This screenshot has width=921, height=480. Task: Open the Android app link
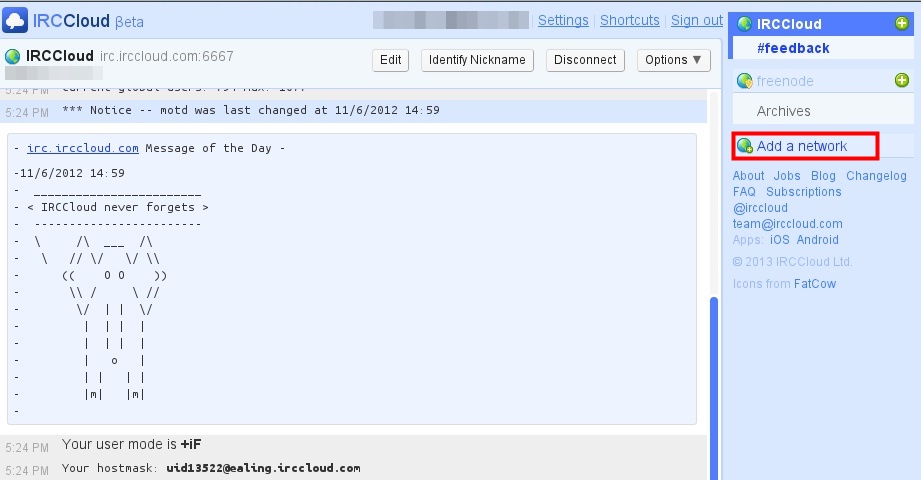point(818,240)
